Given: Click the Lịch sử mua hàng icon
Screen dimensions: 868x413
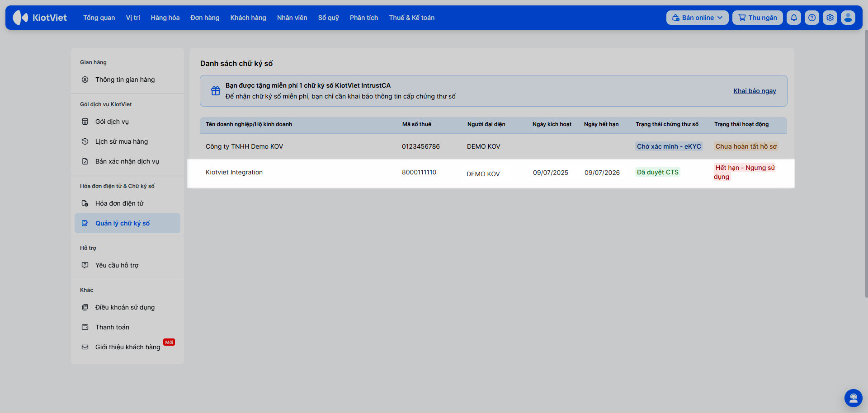Looking at the screenshot, I should 85,141.
